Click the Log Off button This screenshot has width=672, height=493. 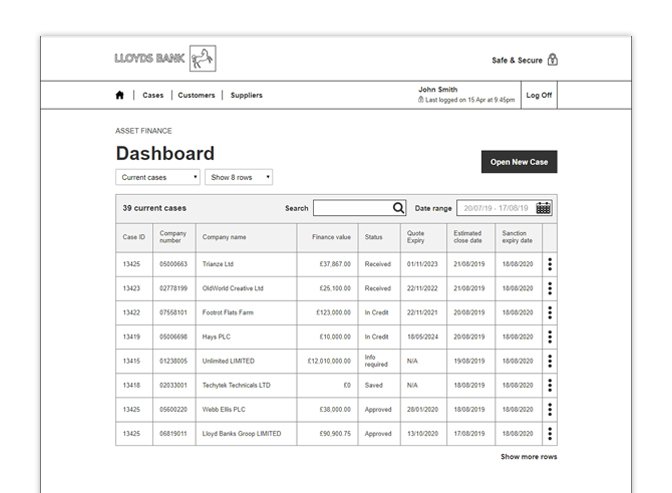pyautogui.click(x=539, y=95)
